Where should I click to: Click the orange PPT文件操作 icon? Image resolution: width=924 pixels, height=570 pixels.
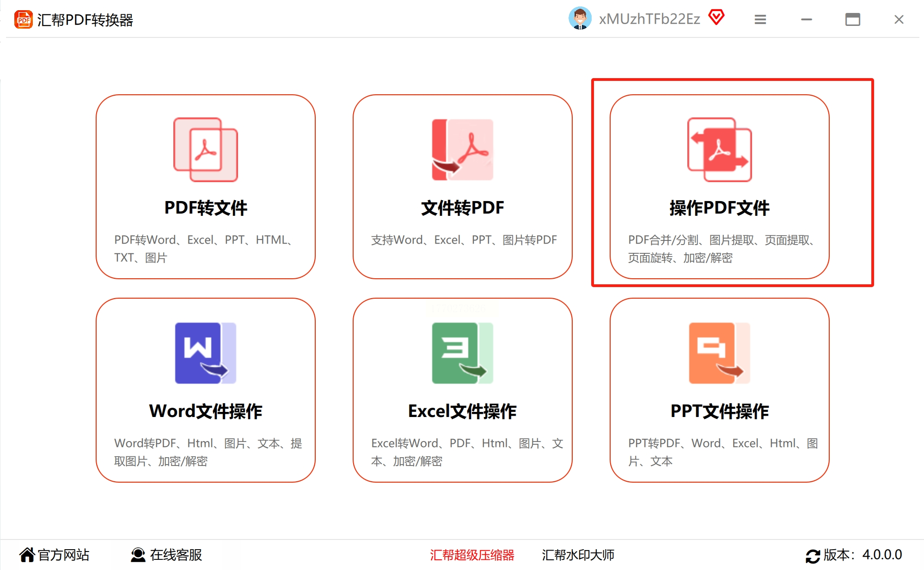tap(719, 353)
